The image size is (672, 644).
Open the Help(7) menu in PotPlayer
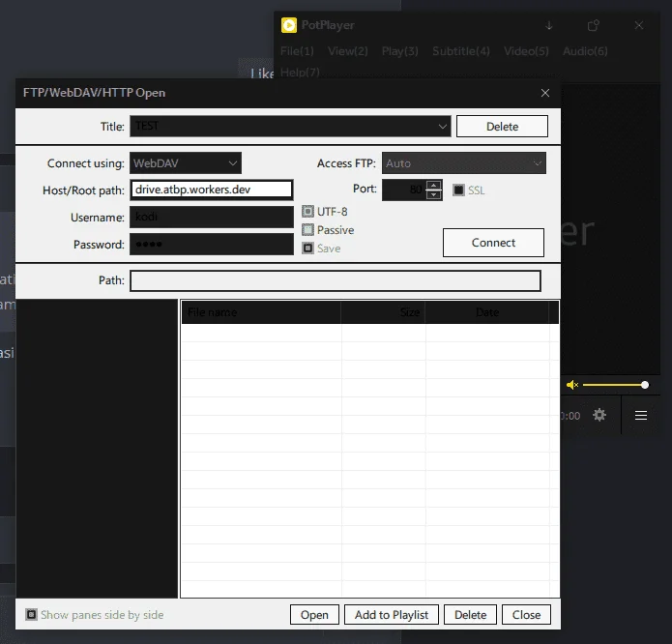coord(300,72)
